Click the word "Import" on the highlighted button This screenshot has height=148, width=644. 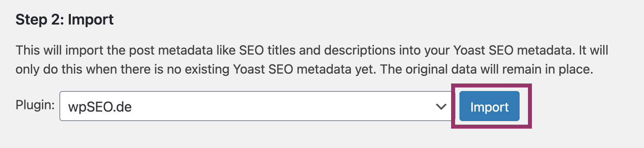[x=489, y=107]
